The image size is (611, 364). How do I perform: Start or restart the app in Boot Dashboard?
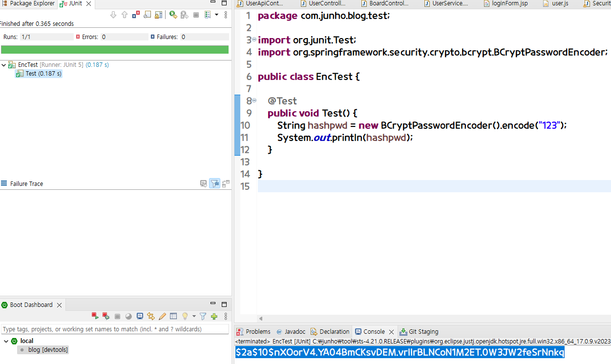(95, 316)
